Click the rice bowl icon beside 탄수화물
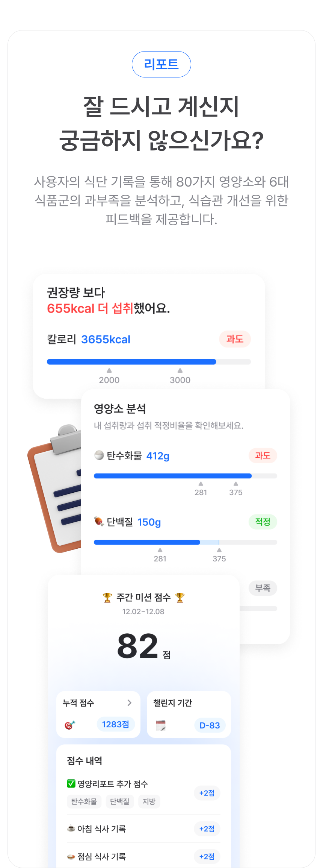The height and width of the screenshot is (868, 323). point(99,455)
